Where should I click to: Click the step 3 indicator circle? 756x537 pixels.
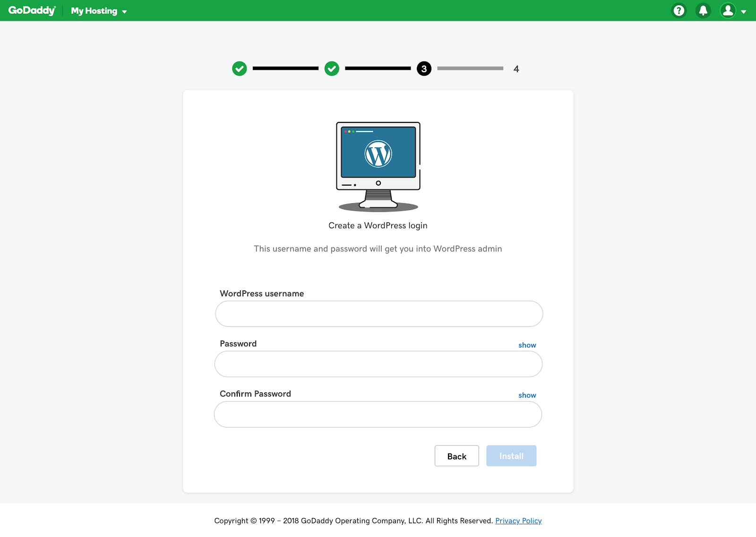click(x=424, y=68)
